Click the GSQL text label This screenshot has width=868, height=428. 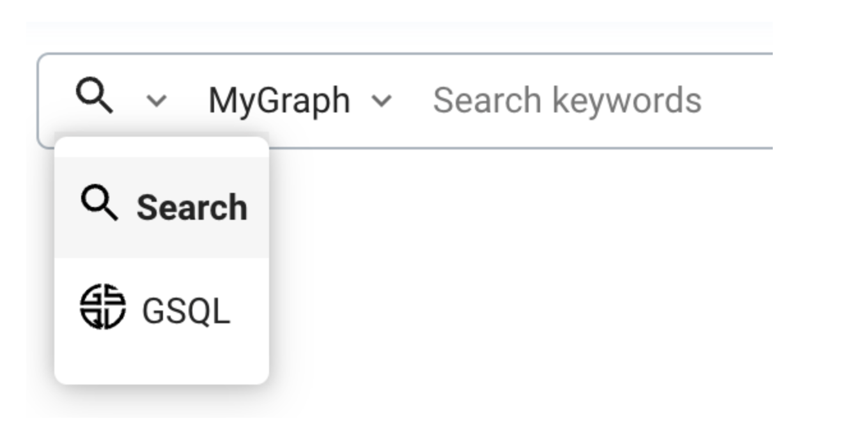point(185,311)
